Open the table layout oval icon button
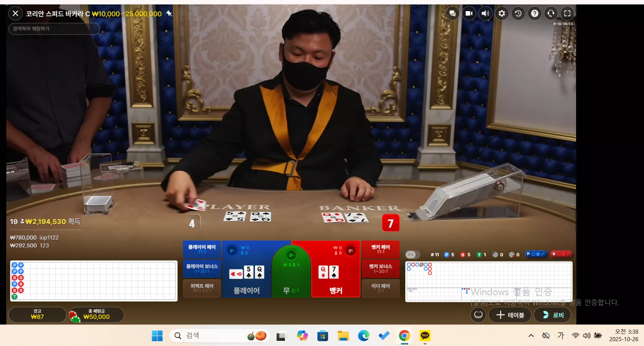This screenshot has width=644, height=346. [x=478, y=315]
